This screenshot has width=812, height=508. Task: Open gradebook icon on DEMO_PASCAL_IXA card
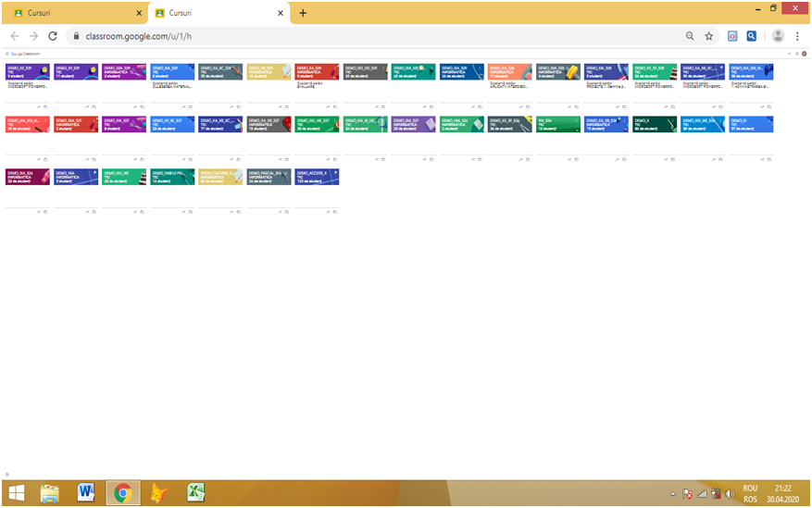[x=280, y=212]
